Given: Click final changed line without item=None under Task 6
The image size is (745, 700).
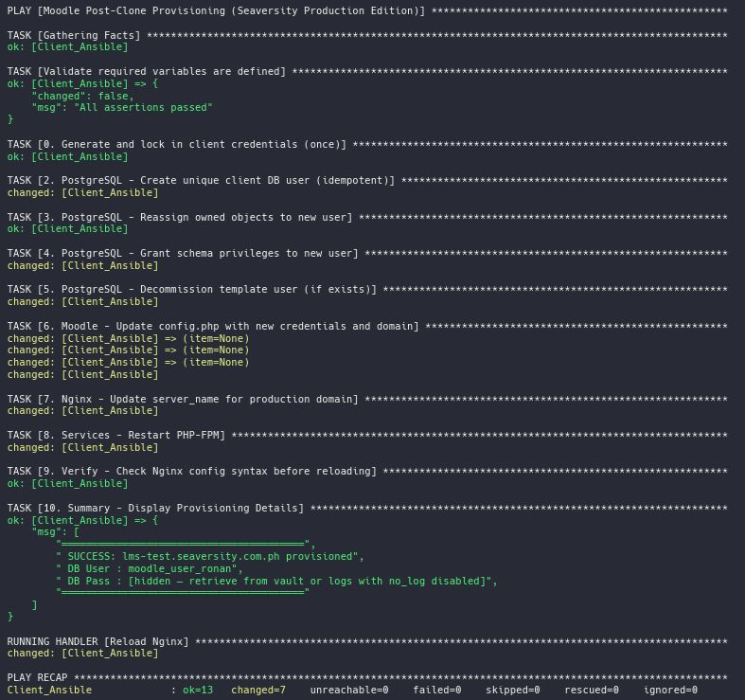Looking at the screenshot, I should pos(82,374).
